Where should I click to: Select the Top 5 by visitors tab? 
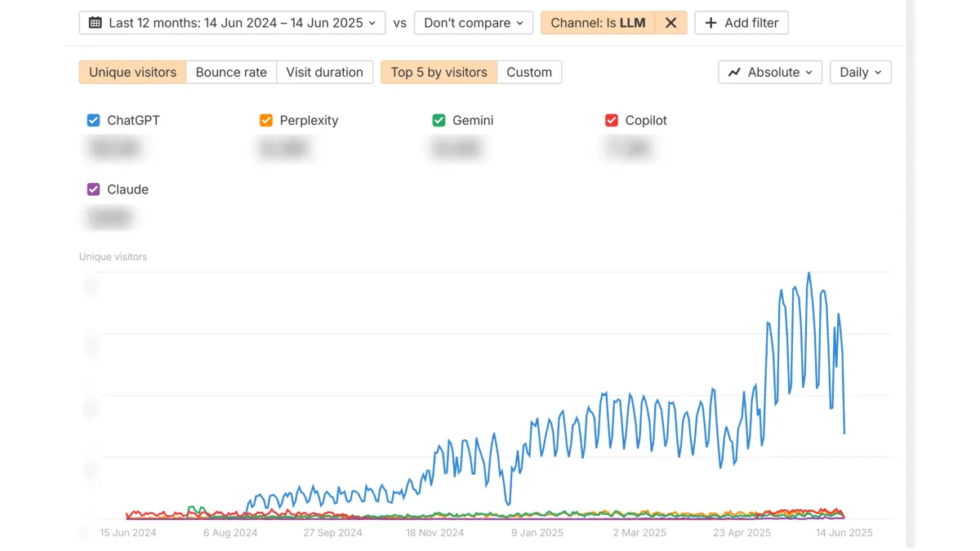(x=438, y=72)
